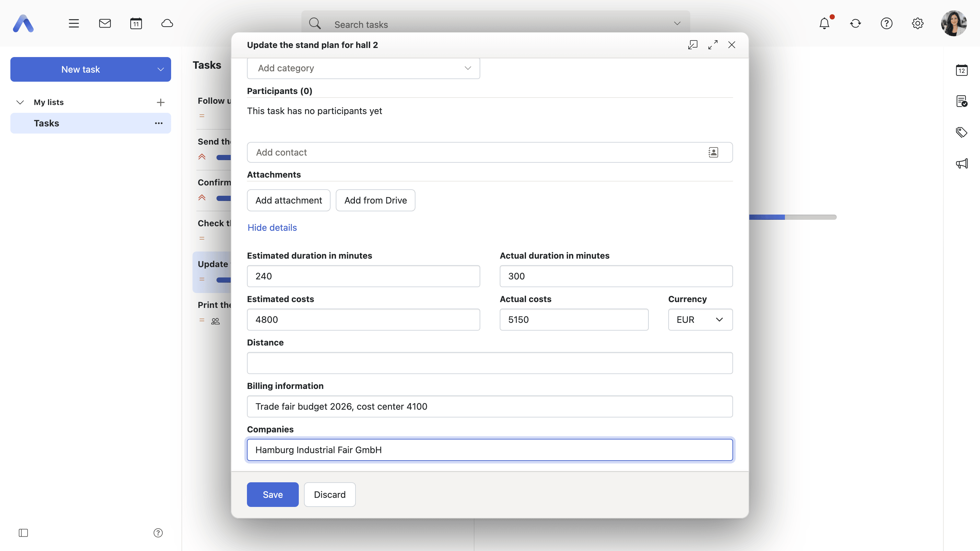The height and width of the screenshot is (551, 980).
Task: Open the Drive cloud icon
Action: [x=167, y=24]
